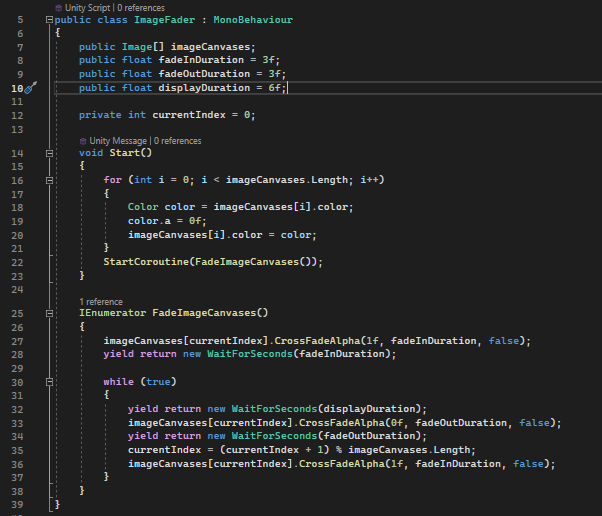Click the Unity Message CodeLens label
Image resolution: width=602 pixels, height=516 pixels.
coord(118,141)
